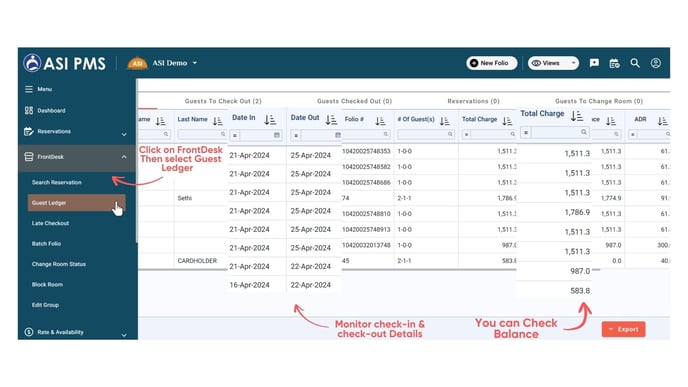
Task: Open the messages chat icon
Action: [594, 63]
